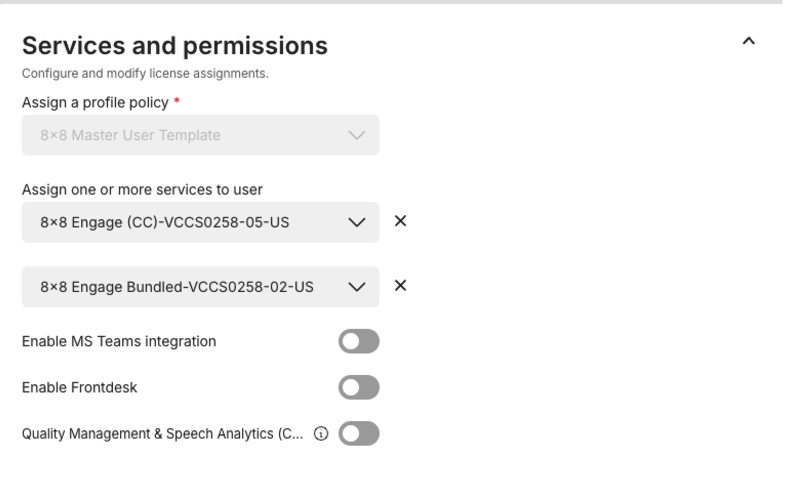Toggle Quality Management & Speech Analytics switch
Image resolution: width=785 pixels, height=494 pixels.
pos(358,433)
